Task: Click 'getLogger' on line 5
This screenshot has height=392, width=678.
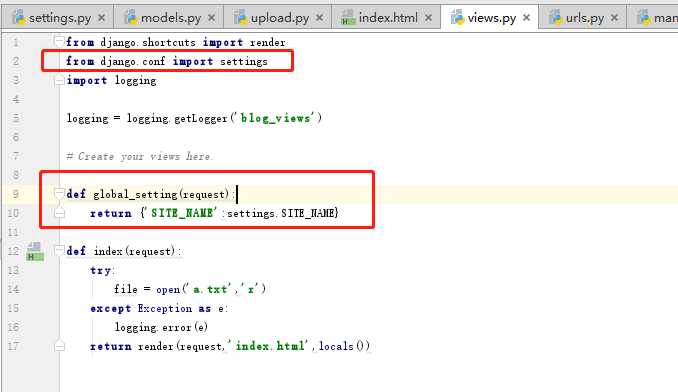Action: [201, 118]
